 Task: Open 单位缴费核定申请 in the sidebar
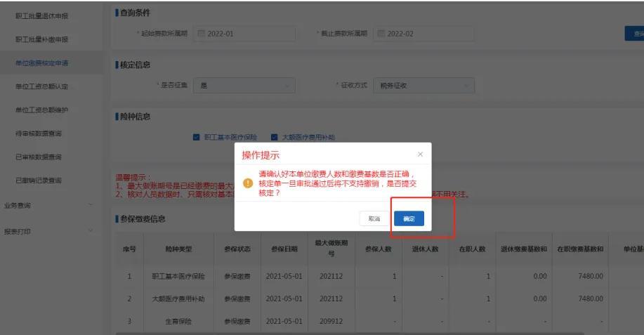click(x=42, y=63)
